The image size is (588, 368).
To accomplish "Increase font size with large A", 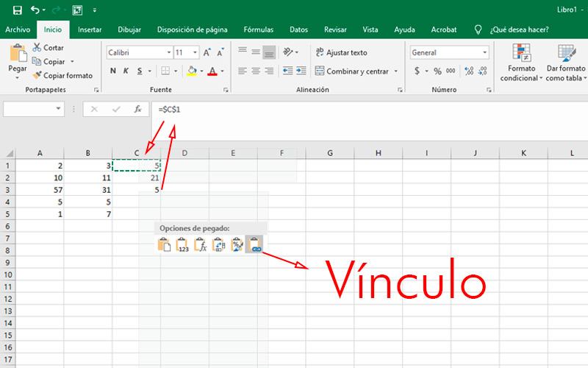I will pos(207,52).
